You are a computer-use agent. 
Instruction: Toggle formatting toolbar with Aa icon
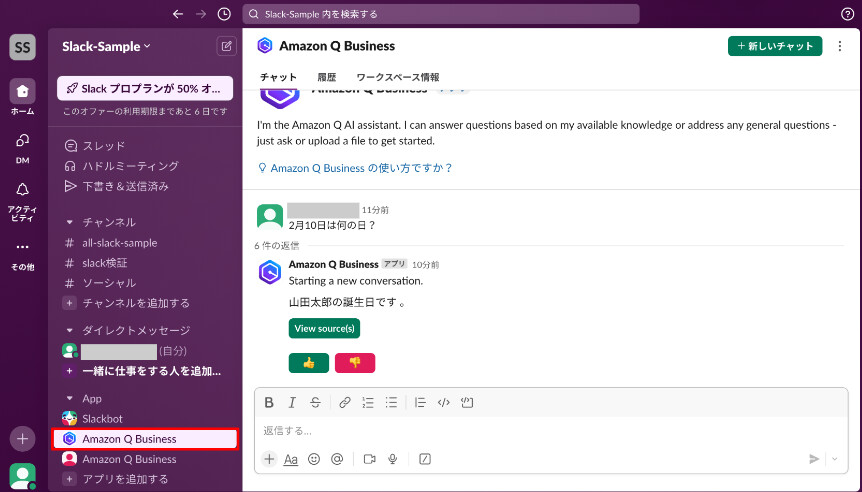[291, 459]
